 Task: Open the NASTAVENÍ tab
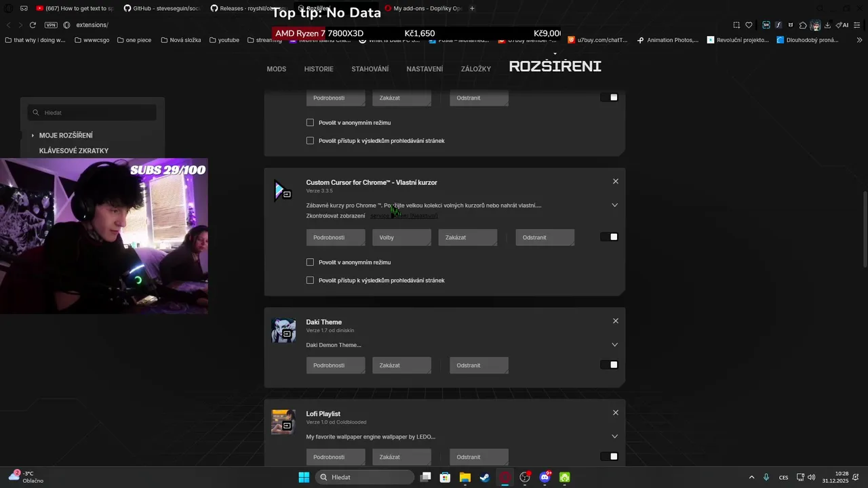pos(425,69)
